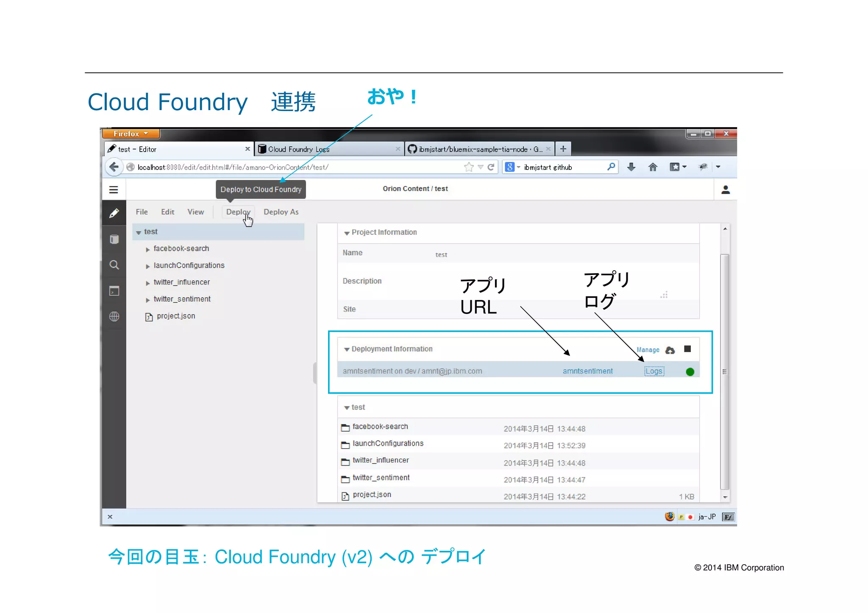Open the Firefox application menu dropdown

point(131,133)
